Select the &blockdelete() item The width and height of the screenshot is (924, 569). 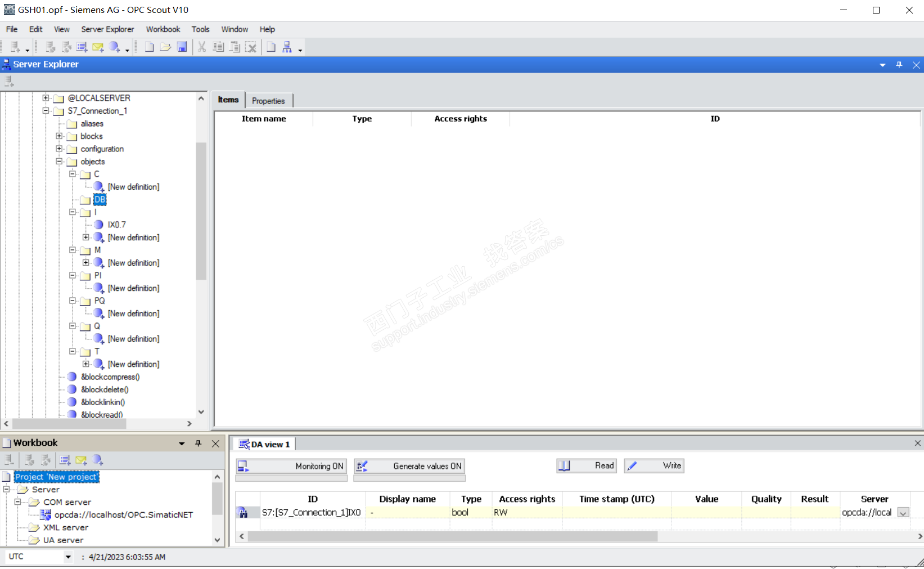point(105,389)
